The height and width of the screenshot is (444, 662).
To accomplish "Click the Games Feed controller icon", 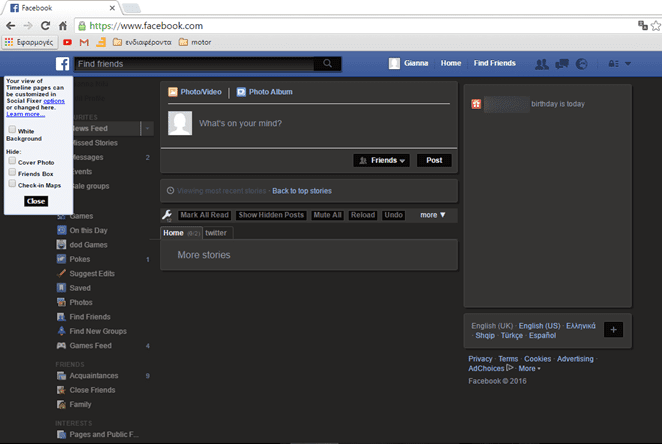I will [x=62, y=345].
